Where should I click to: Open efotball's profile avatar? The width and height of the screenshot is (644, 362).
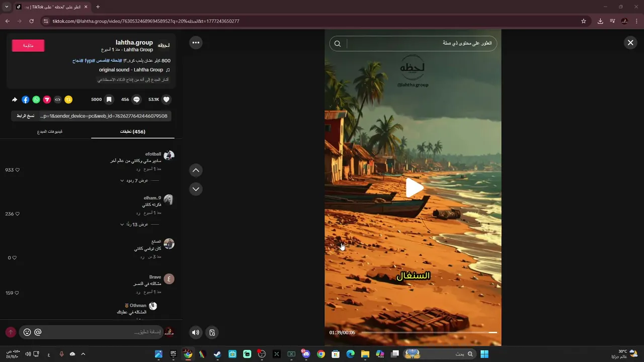pyautogui.click(x=169, y=155)
